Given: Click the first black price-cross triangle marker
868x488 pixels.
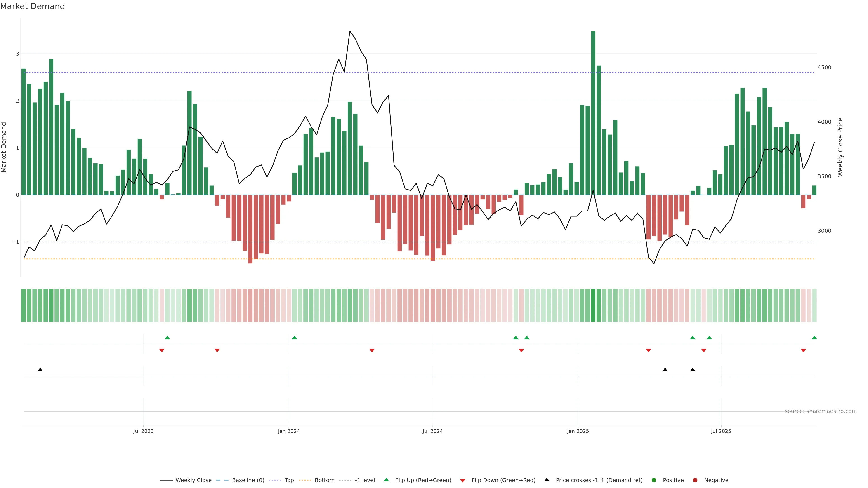Looking at the screenshot, I should click(40, 370).
